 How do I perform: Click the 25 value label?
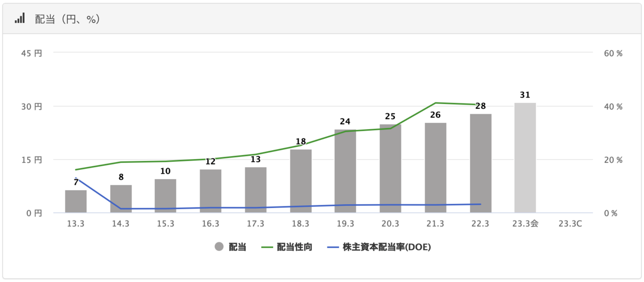[x=390, y=116]
